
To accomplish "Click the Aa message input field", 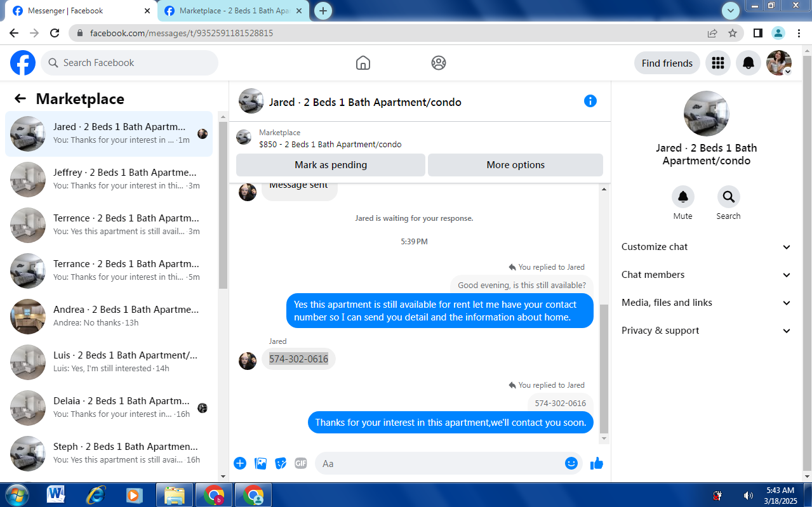I will tap(438, 463).
